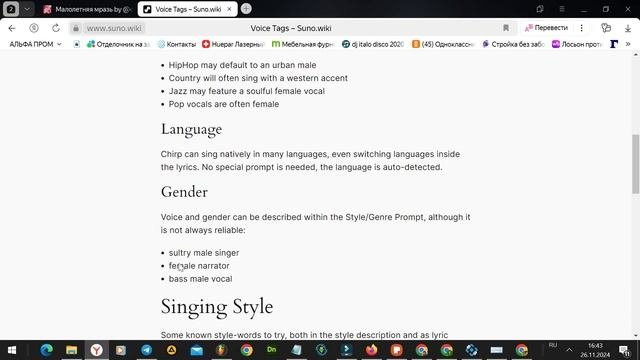The image size is (640, 360).
Task: Click the www.suno.wiki address field
Action: point(114,28)
